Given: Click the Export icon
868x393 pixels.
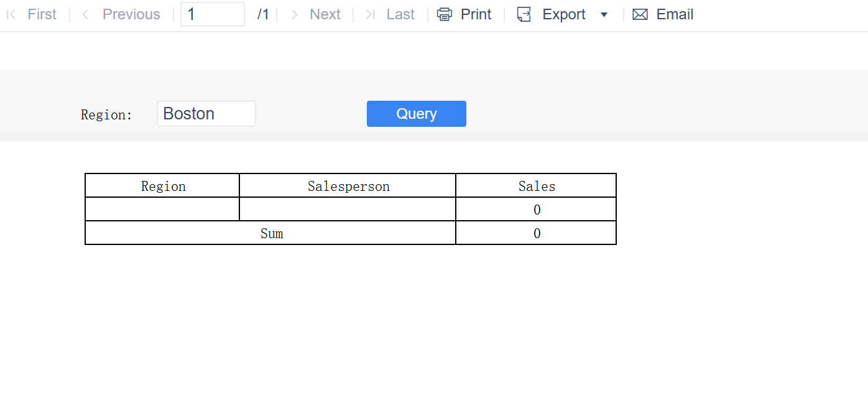Looking at the screenshot, I should click(524, 14).
